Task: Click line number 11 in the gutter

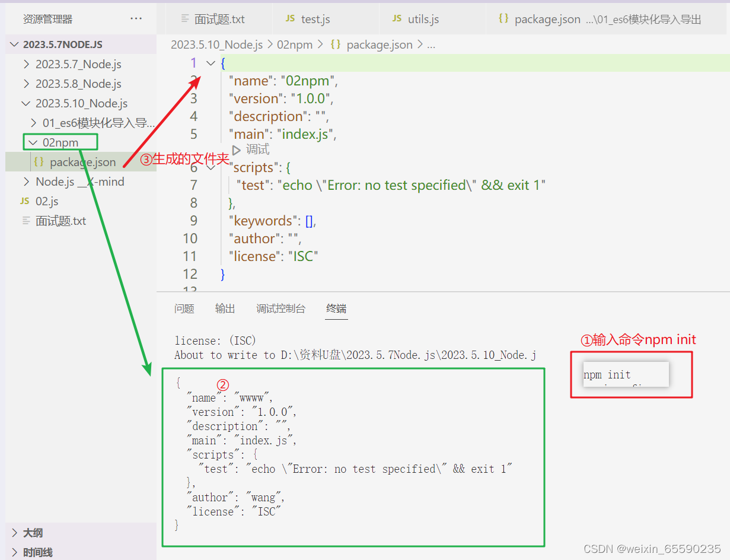Action: pos(190,256)
